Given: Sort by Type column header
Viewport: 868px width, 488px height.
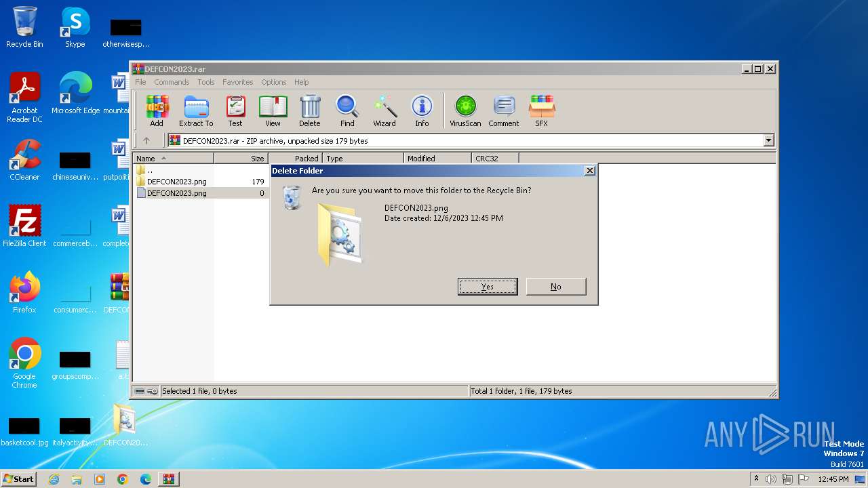Looking at the screenshot, I should (363, 159).
